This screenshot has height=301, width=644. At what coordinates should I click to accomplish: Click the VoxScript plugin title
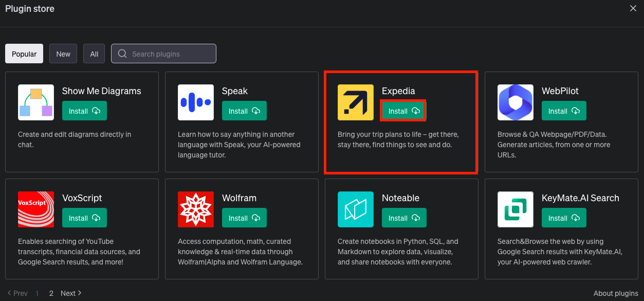[x=82, y=198]
